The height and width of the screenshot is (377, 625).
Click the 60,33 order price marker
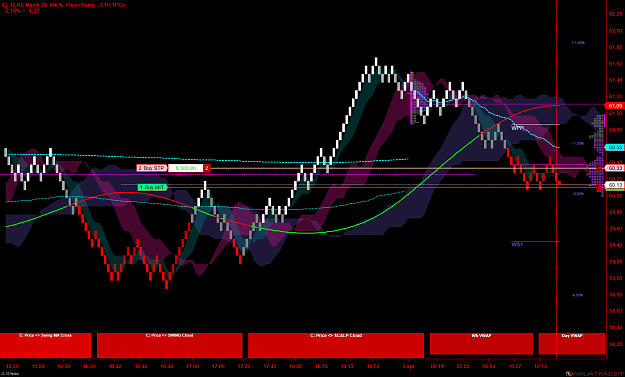click(x=615, y=168)
